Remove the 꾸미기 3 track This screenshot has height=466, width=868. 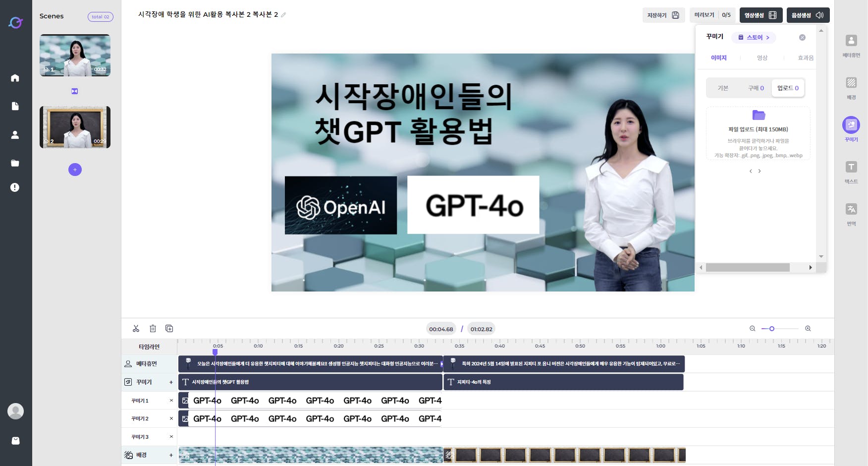171,437
